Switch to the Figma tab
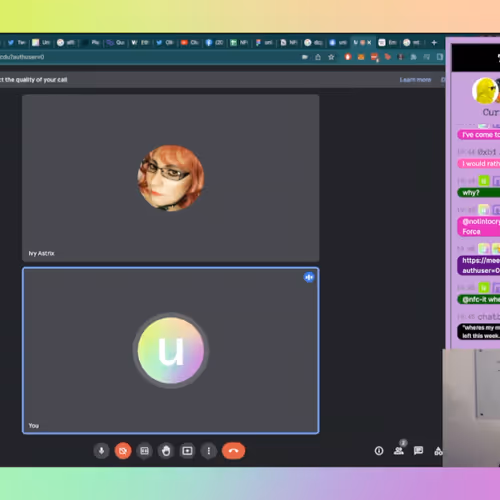The height and width of the screenshot is (500, 500). (x=264, y=43)
